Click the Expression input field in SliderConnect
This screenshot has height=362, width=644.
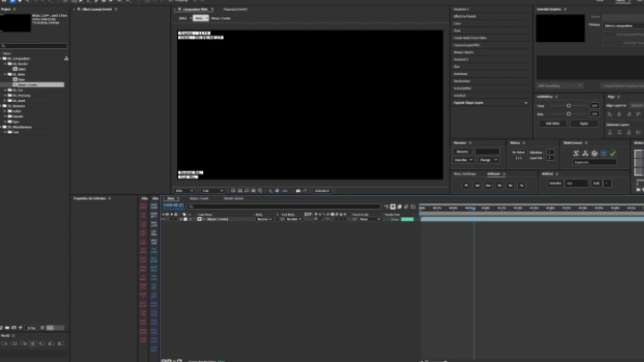point(594,162)
